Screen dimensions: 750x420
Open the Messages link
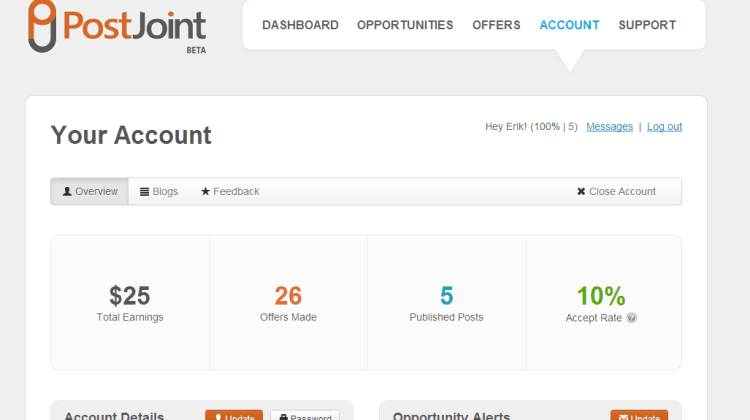click(609, 127)
